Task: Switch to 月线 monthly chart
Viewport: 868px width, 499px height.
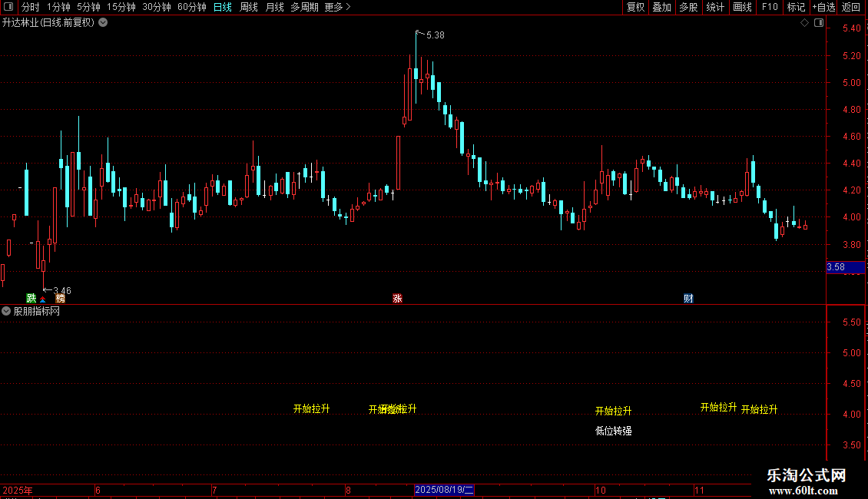Action: (x=274, y=7)
